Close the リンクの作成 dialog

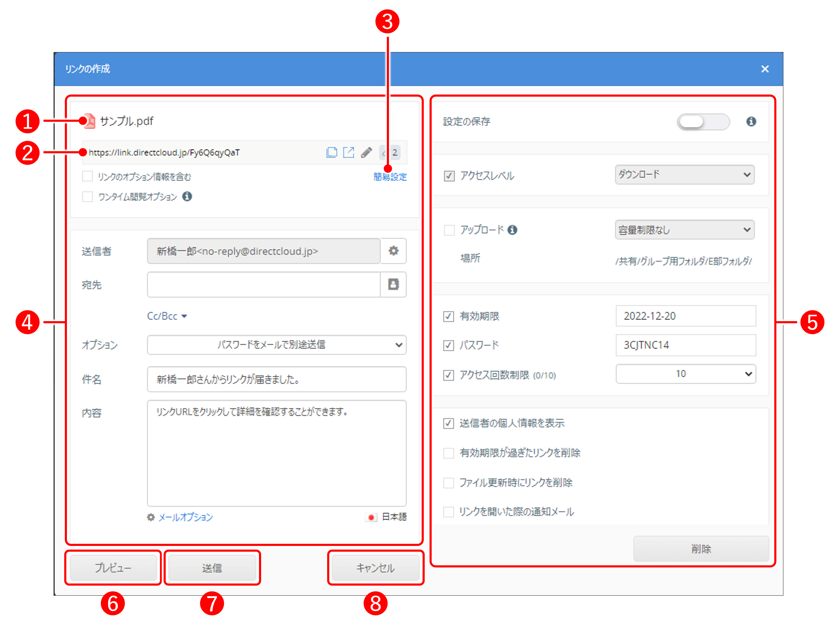click(x=765, y=69)
